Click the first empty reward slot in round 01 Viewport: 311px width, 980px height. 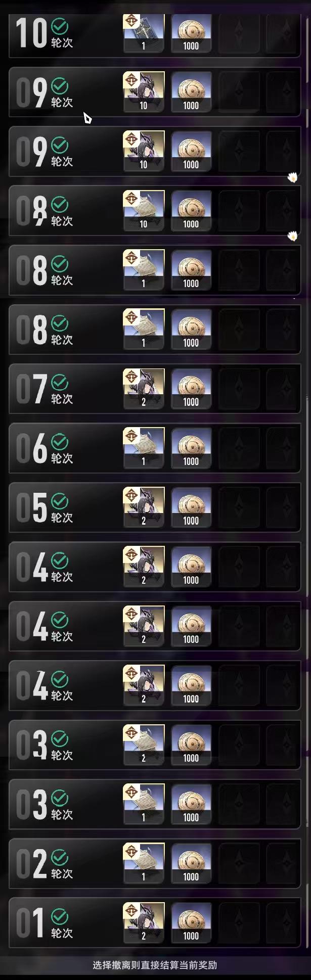(239, 922)
